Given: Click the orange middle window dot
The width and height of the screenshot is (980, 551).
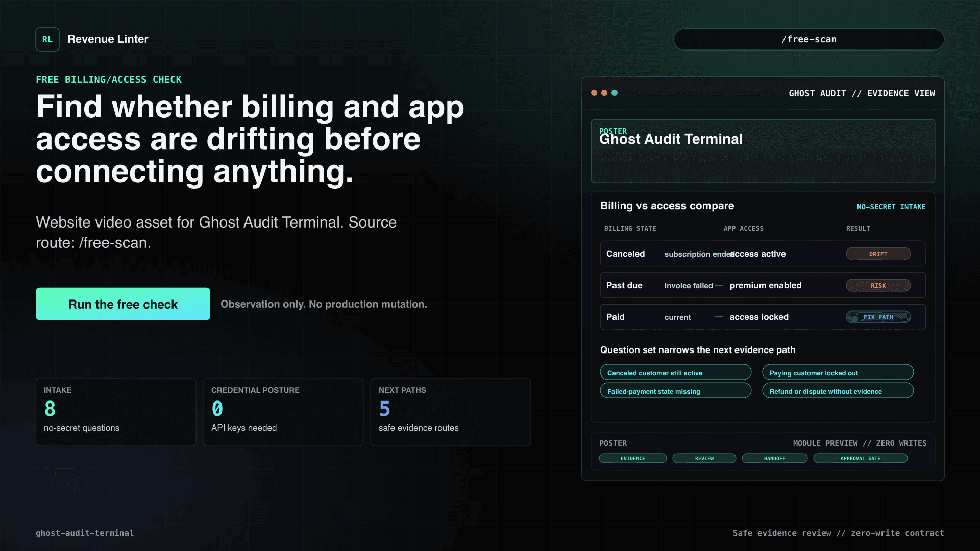Looking at the screenshot, I should click(x=604, y=93).
